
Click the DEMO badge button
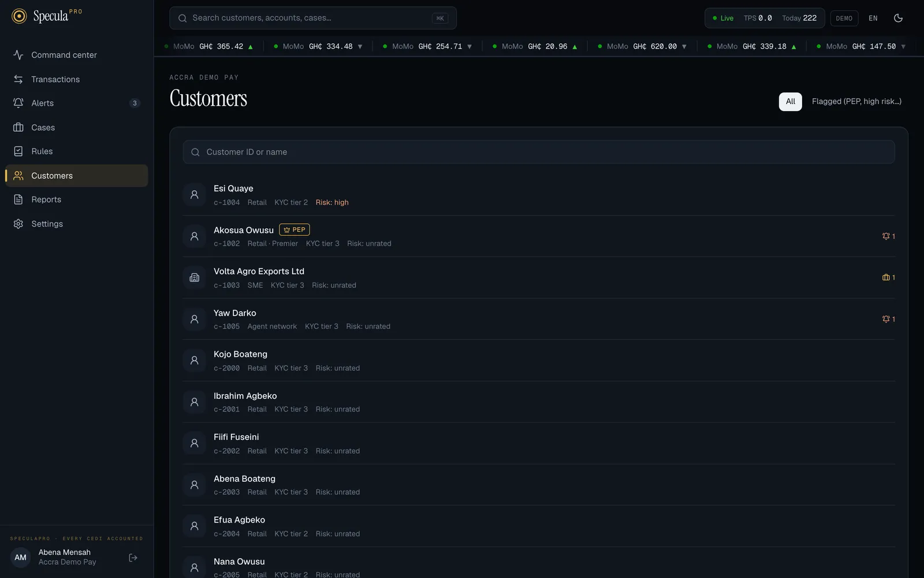coord(844,18)
